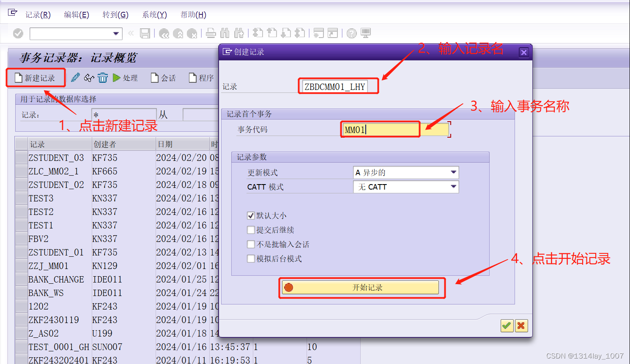This screenshot has height=364, width=630.
Task: Click the Exit up-arrow round icon
Action: tap(178, 33)
